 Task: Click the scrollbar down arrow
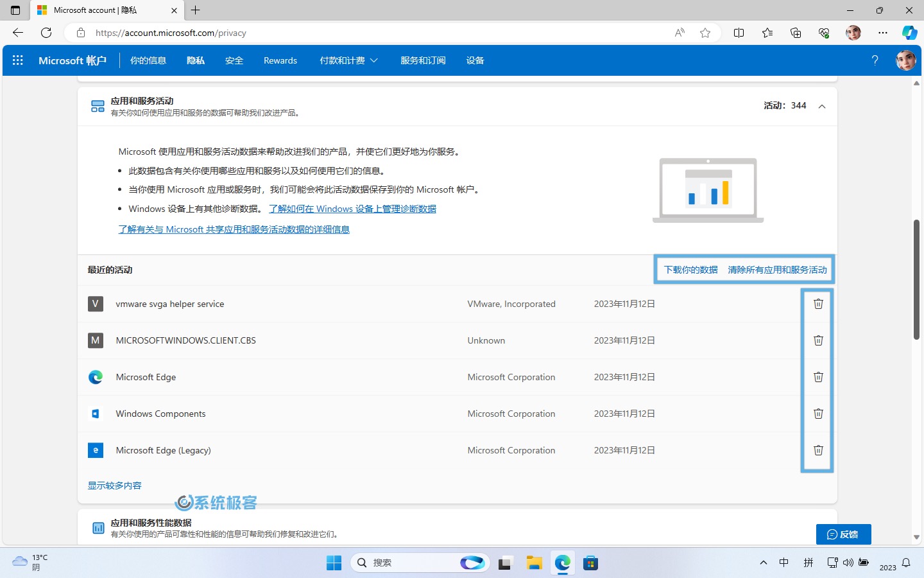click(x=916, y=538)
